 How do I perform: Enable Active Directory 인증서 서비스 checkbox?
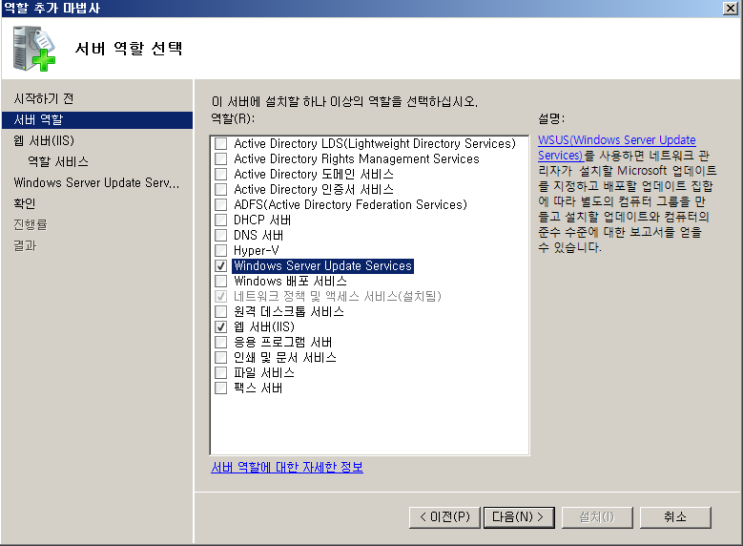[221, 189]
